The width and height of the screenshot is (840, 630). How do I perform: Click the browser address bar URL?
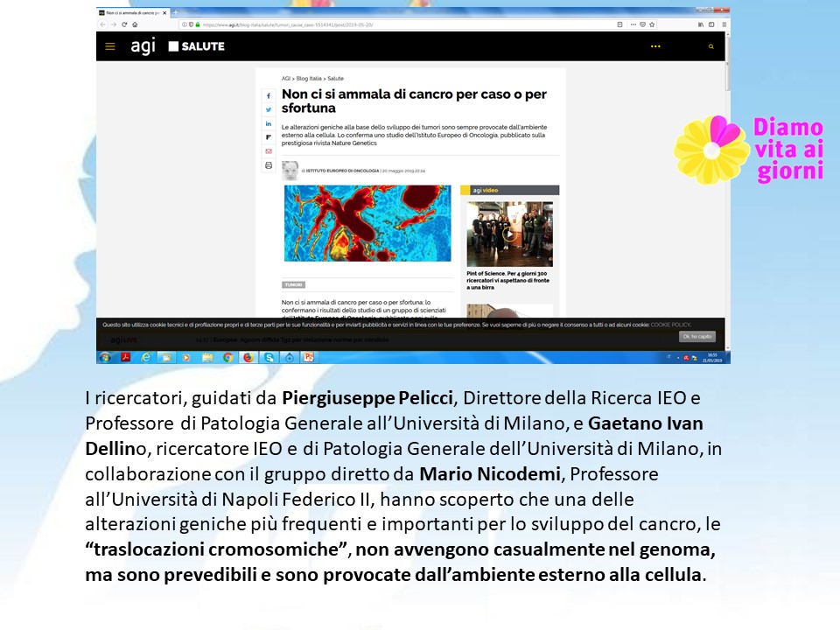click(288, 24)
